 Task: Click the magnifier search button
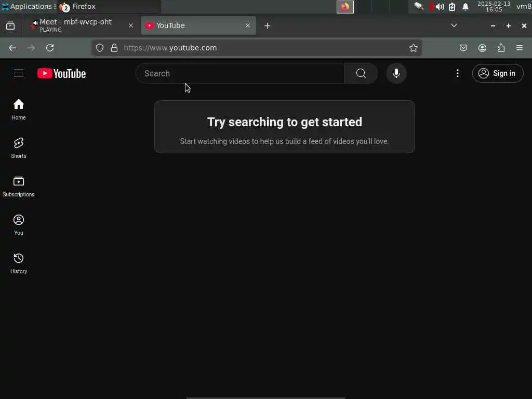click(361, 73)
